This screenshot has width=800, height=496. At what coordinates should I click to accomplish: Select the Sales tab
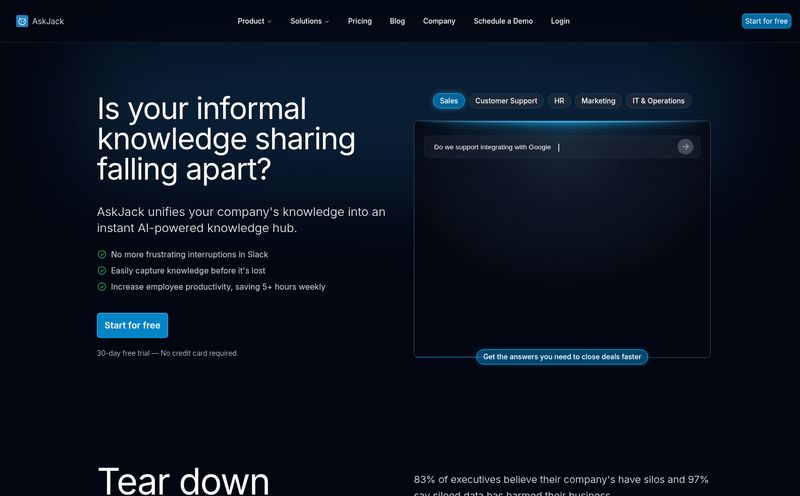449,101
